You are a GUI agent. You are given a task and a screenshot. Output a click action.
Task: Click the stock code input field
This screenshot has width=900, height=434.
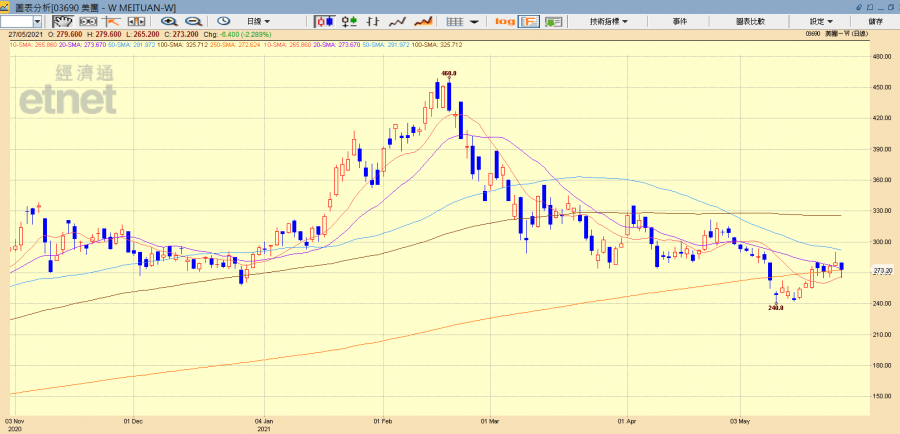pos(17,21)
